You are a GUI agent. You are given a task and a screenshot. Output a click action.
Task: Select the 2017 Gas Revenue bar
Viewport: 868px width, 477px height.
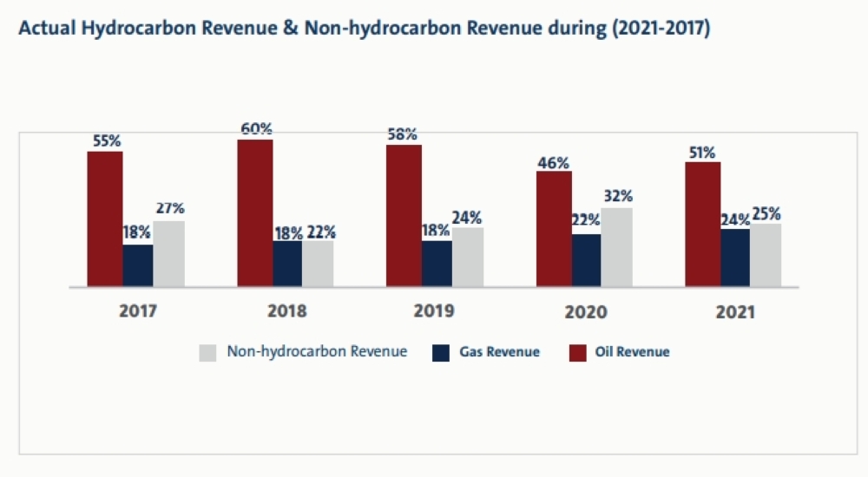pos(138,265)
